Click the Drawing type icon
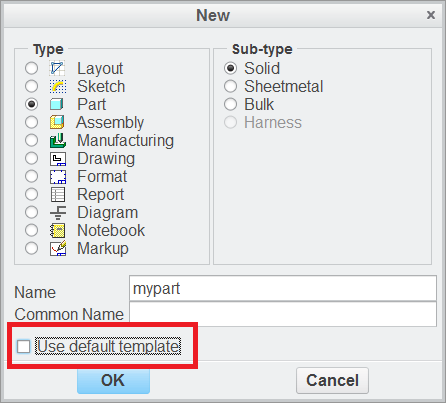This screenshot has height=403, width=446. coord(58,159)
